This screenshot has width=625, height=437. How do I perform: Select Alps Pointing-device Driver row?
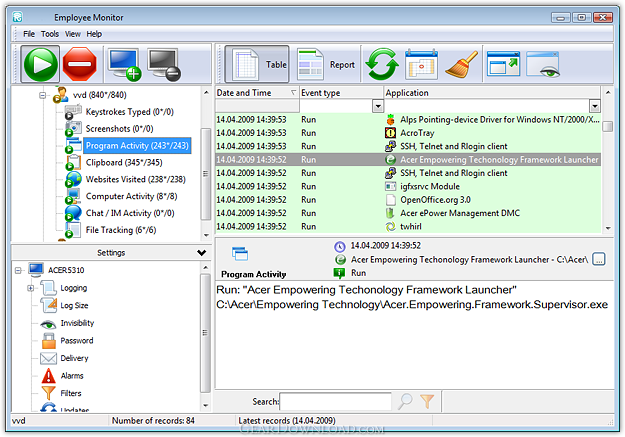(x=408, y=120)
